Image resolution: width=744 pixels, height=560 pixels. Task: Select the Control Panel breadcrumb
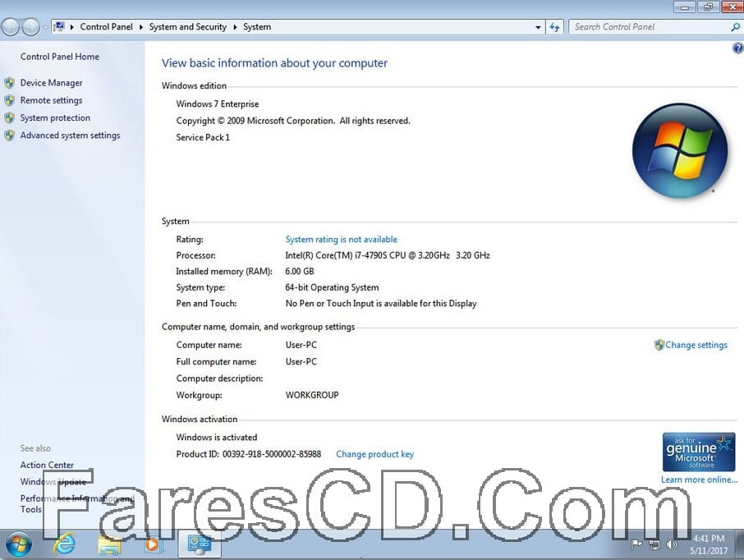pyautogui.click(x=106, y=27)
